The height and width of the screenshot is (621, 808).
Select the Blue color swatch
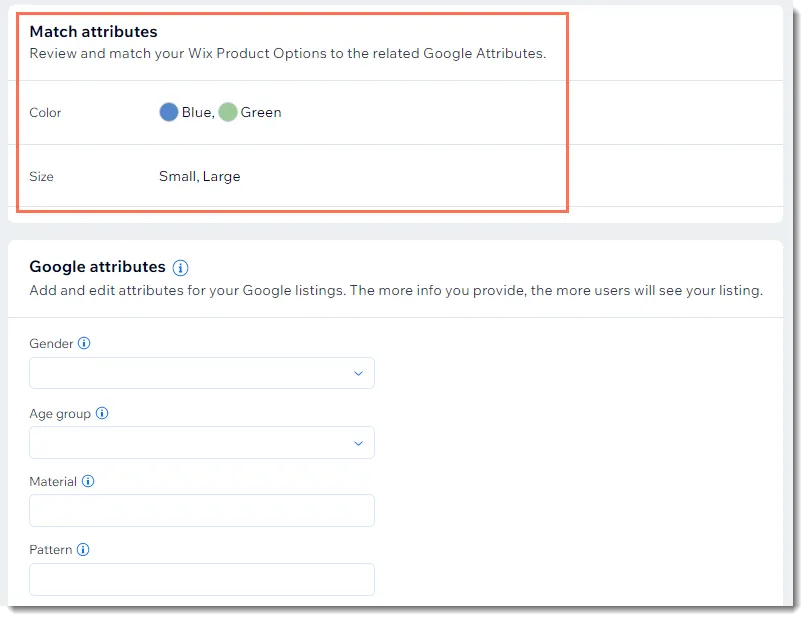click(x=169, y=112)
